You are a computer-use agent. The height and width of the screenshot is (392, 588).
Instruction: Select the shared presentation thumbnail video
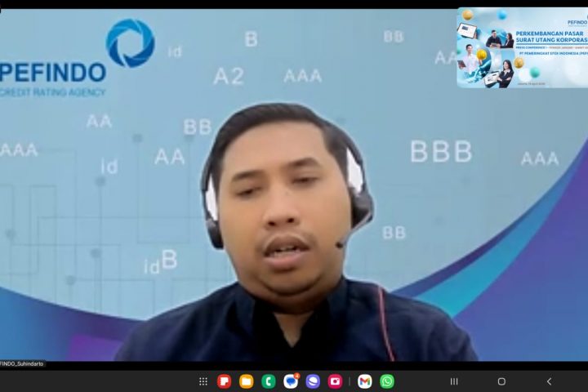point(523,47)
